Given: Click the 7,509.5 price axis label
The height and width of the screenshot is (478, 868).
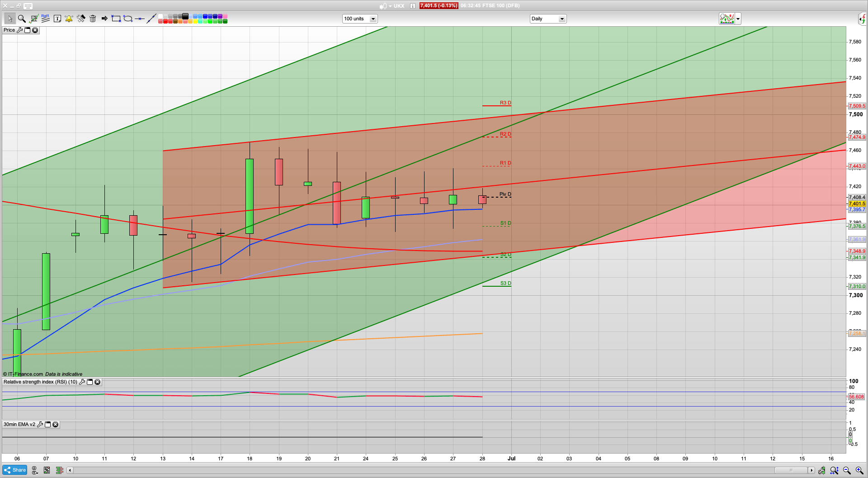Looking at the screenshot, I should coord(857,106).
